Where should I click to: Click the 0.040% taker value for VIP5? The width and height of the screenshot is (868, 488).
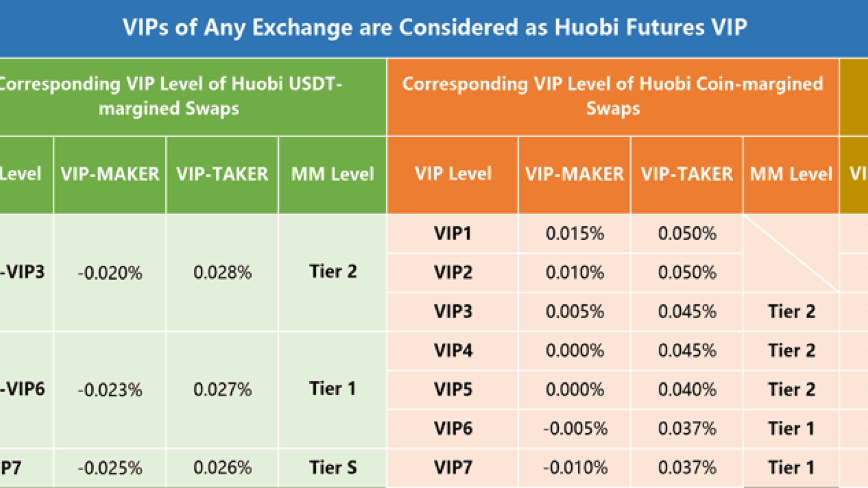pos(687,390)
